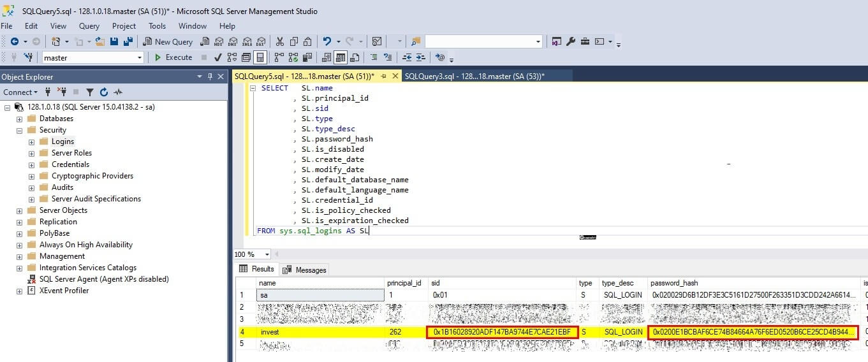Click the sa name cell
The width and height of the screenshot is (868, 362).
[321, 295]
